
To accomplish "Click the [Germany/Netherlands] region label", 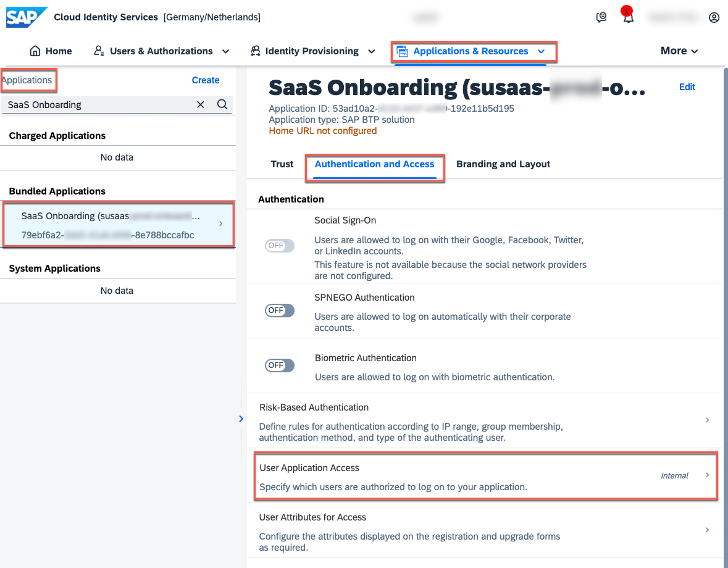I will point(212,17).
